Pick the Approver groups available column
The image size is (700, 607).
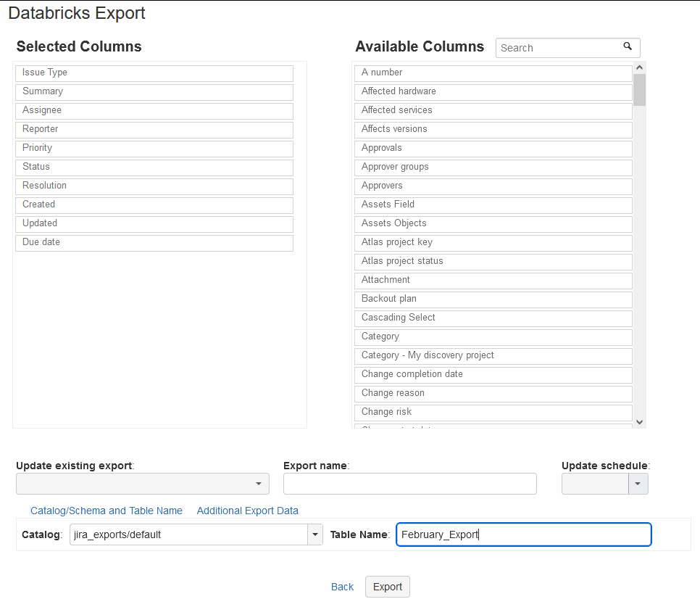point(493,168)
